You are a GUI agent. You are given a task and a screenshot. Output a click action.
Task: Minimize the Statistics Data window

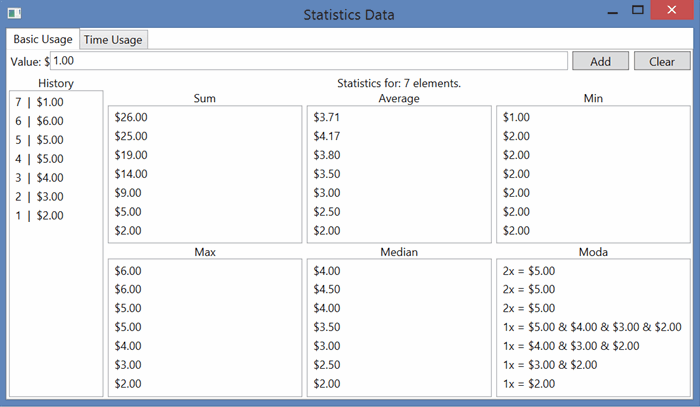[613, 12]
